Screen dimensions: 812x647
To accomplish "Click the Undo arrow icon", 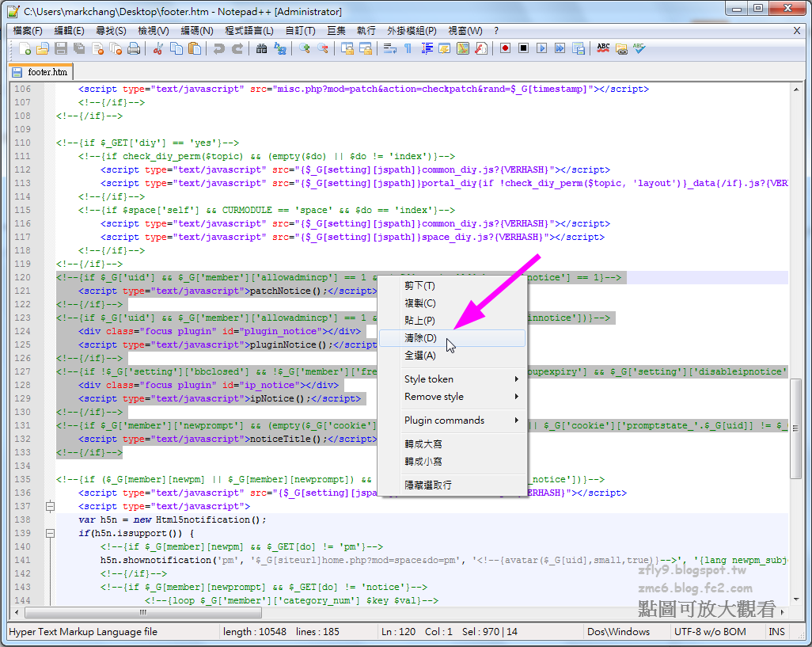I will [219, 48].
